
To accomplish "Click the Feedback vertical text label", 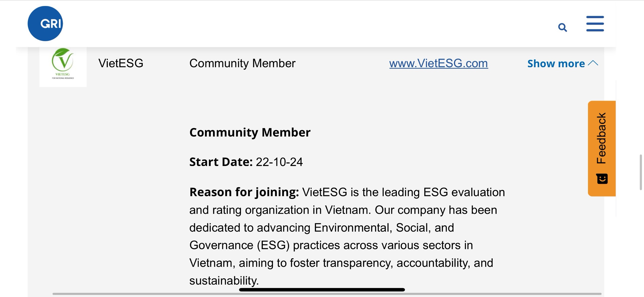I will tap(601, 138).
